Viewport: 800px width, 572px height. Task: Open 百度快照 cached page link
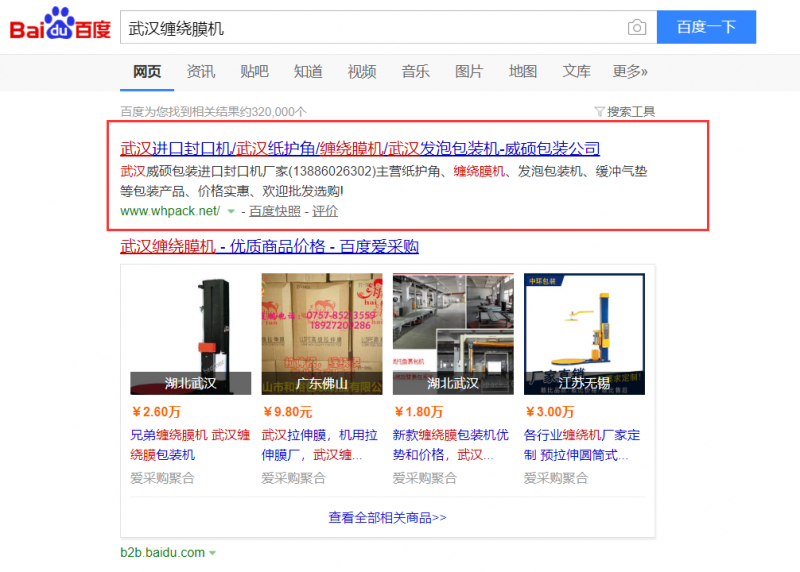click(x=274, y=211)
